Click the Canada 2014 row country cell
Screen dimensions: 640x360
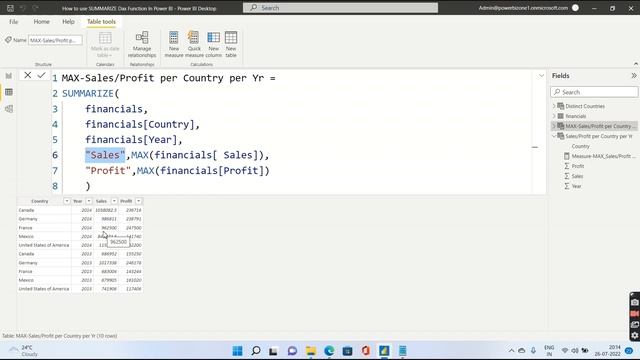[x=44, y=210]
